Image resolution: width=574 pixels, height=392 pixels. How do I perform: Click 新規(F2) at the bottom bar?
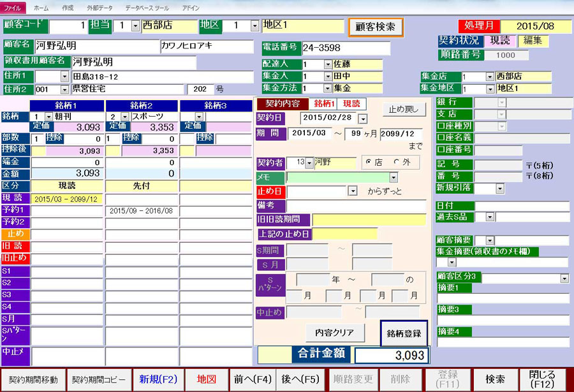159,379
